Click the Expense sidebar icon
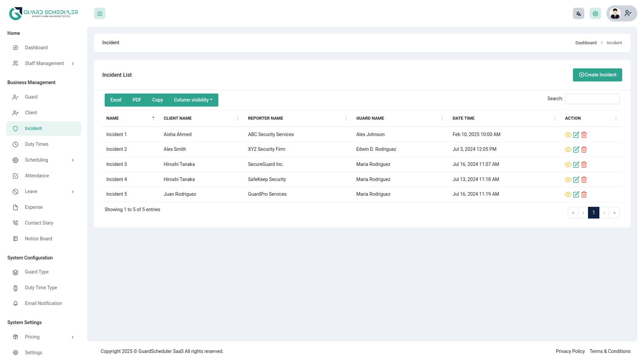Viewport: 644px width, 362px height. pyautogui.click(x=15, y=207)
